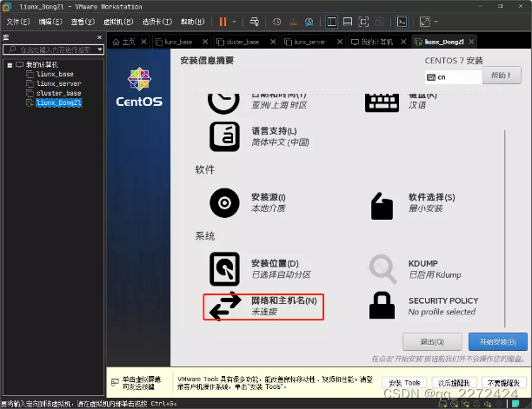
Task: Toggle the thumbnail bar view icon
Action: click(348, 22)
